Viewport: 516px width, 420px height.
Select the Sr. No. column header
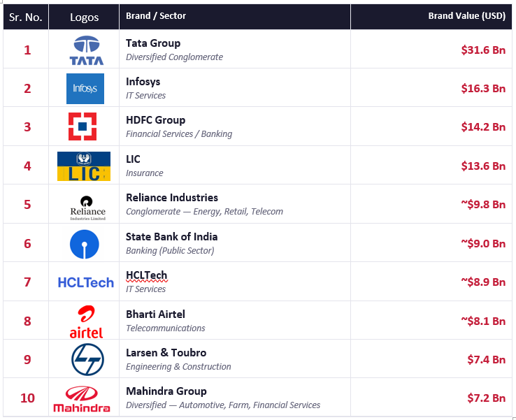coord(26,17)
